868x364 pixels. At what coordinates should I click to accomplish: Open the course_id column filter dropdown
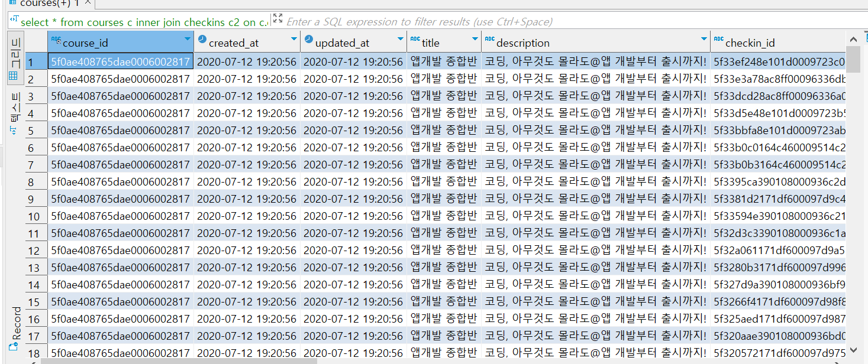[x=188, y=40]
